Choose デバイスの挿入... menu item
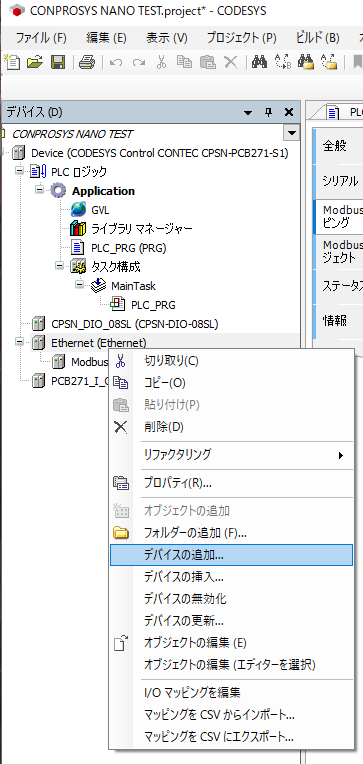 231,577
